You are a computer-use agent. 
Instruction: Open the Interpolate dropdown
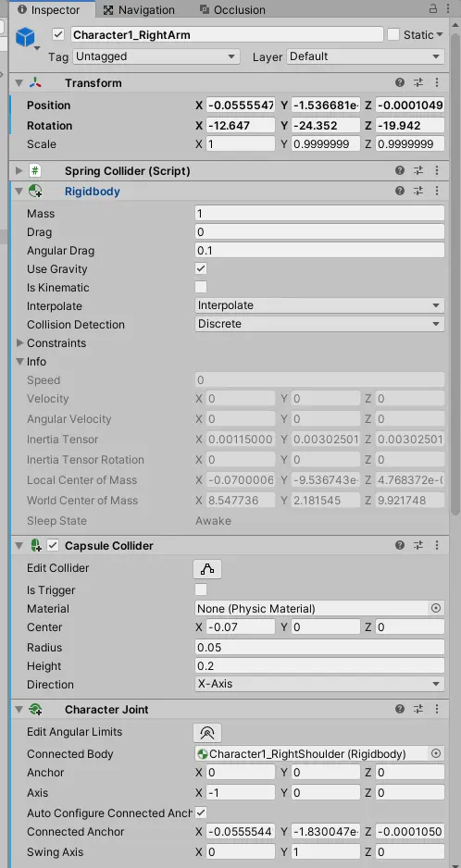(319, 305)
